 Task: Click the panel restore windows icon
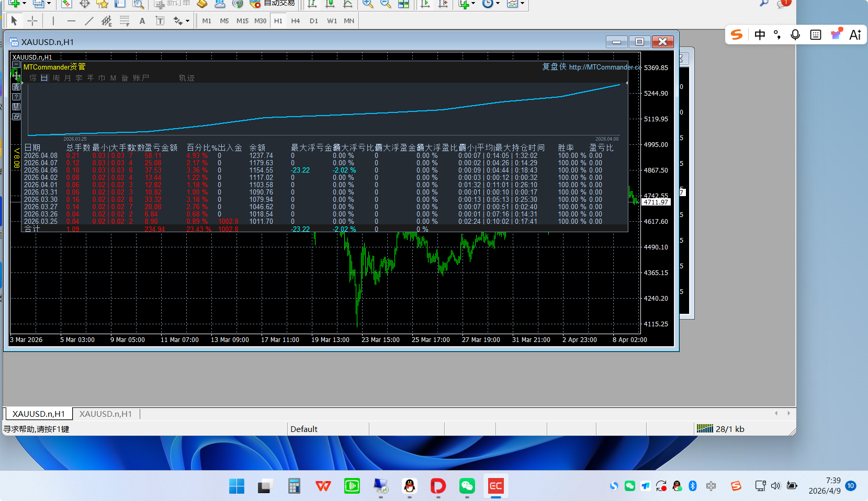click(x=16, y=117)
